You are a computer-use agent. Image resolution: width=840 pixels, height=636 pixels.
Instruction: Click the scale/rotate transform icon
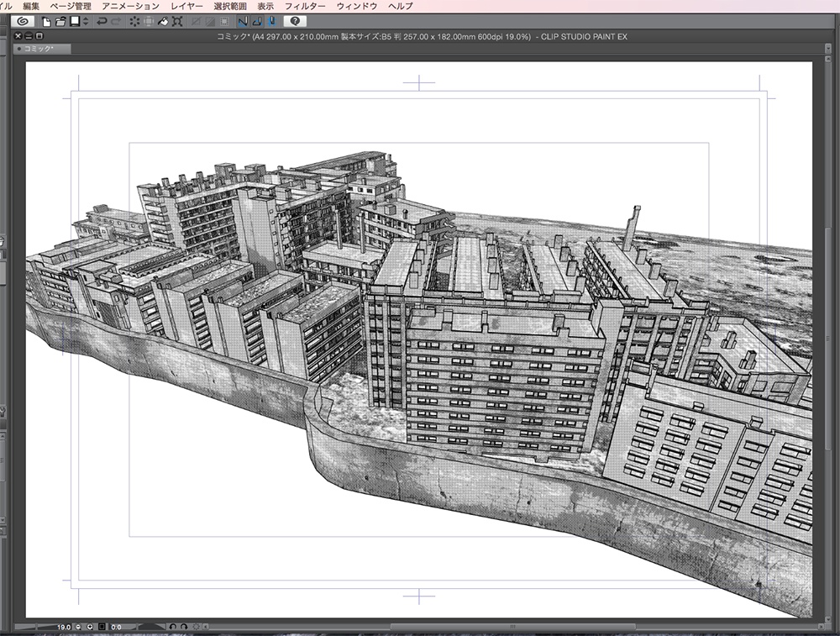[177, 24]
